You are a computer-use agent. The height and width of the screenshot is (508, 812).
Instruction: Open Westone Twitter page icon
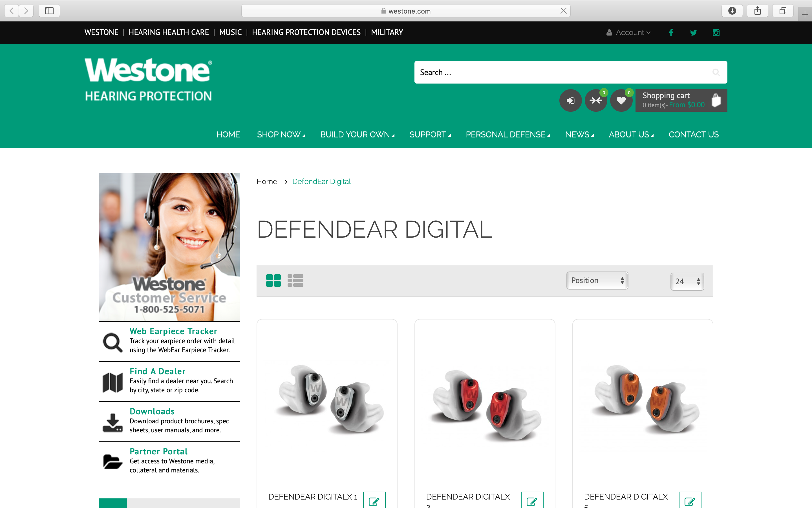(x=694, y=32)
